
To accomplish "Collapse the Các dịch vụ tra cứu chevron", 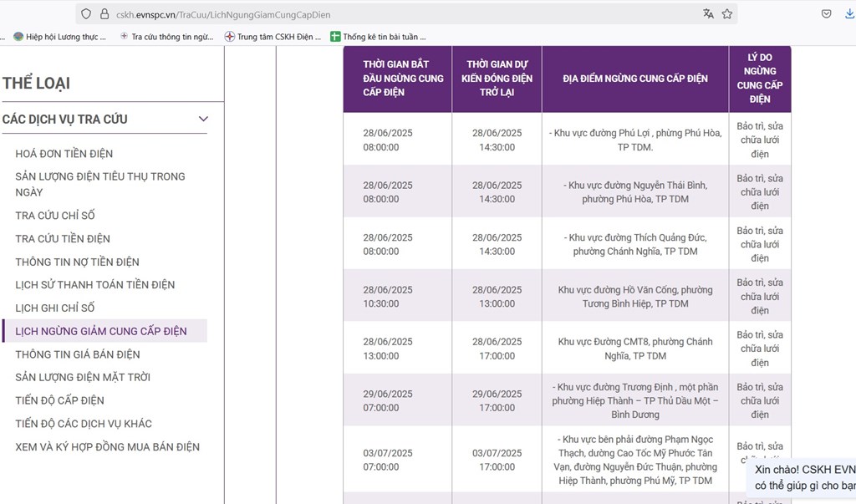I will (x=202, y=120).
